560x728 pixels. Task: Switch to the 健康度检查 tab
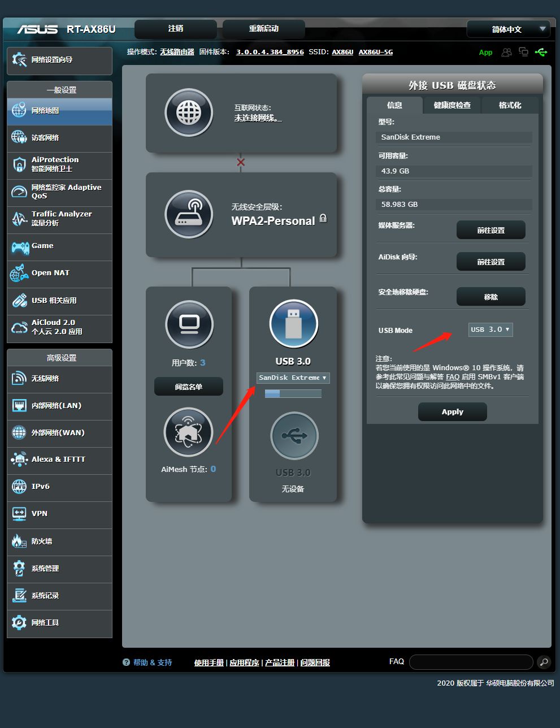[x=452, y=105]
